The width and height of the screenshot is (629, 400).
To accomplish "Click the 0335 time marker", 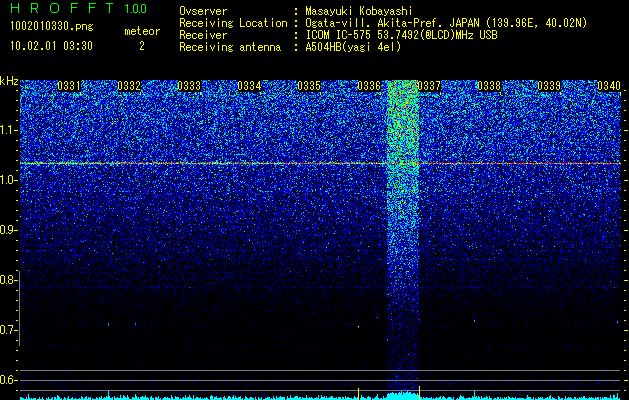I will (309, 85).
